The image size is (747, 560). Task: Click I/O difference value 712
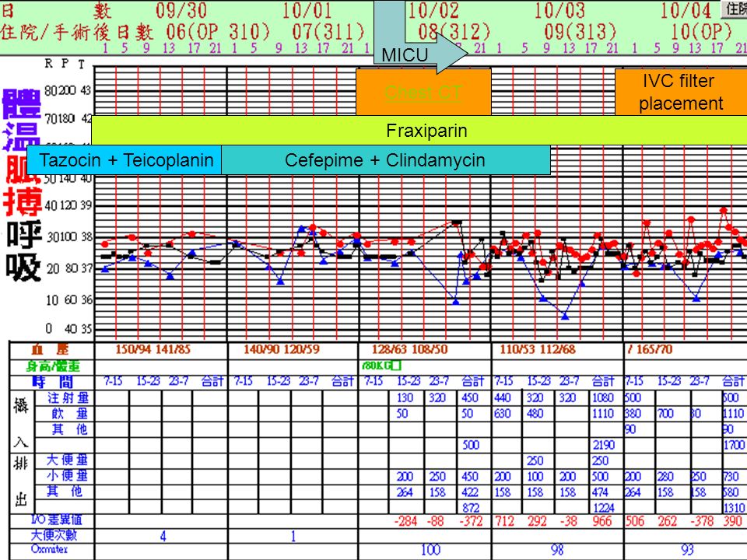point(504,521)
